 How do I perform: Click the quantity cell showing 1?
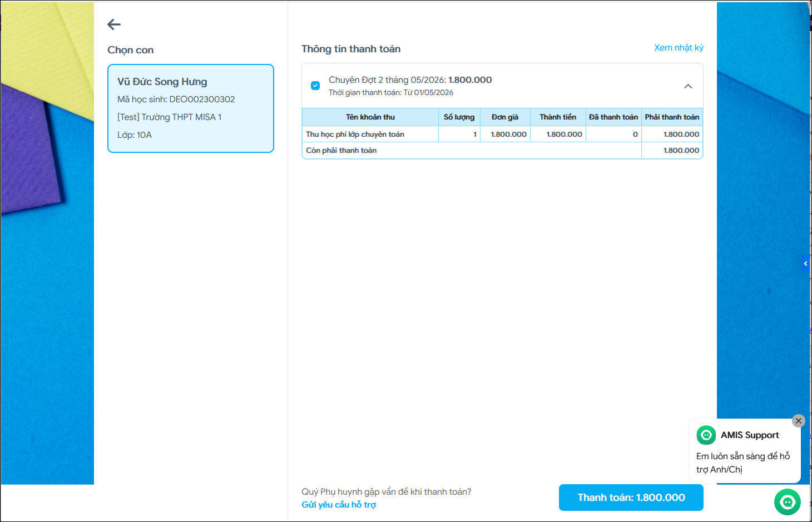459,134
